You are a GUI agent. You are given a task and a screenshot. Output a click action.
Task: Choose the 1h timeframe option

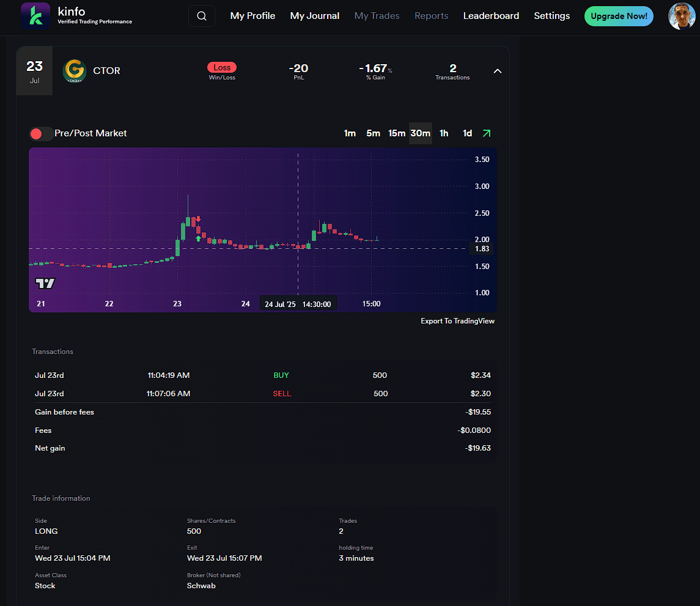(444, 133)
